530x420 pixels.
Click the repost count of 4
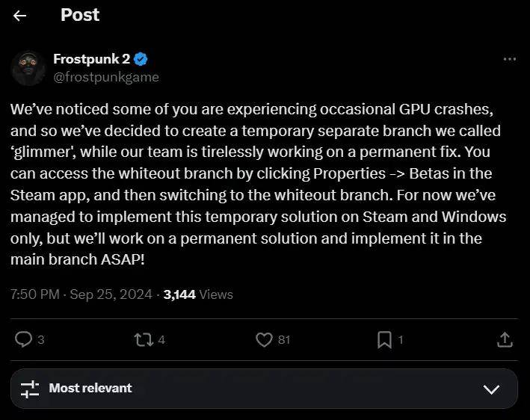(161, 340)
